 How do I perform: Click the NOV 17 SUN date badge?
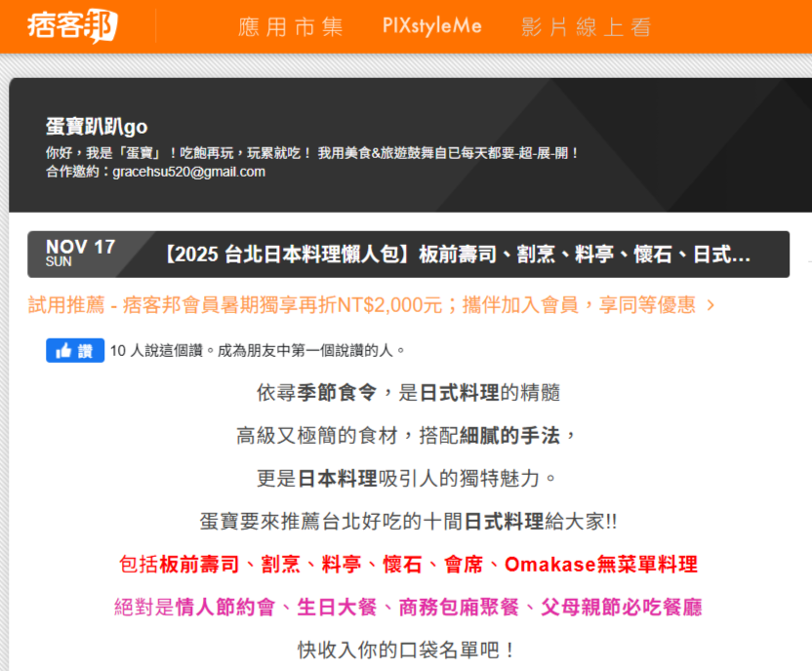(80, 253)
